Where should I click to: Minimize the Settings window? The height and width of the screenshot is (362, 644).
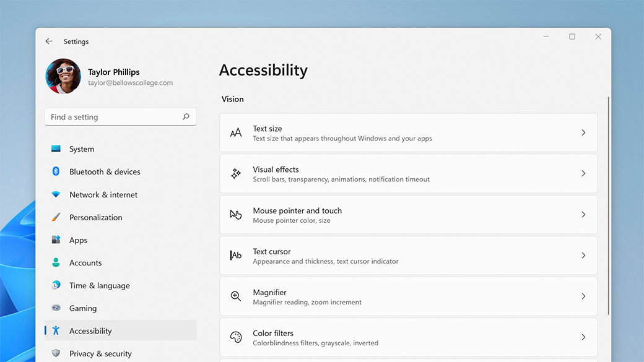[546, 37]
